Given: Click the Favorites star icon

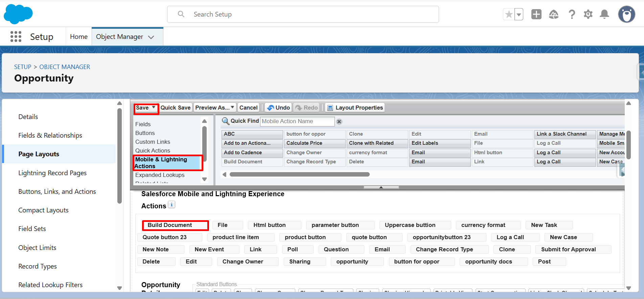Looking at the screenshot, I should click(509, 15).
